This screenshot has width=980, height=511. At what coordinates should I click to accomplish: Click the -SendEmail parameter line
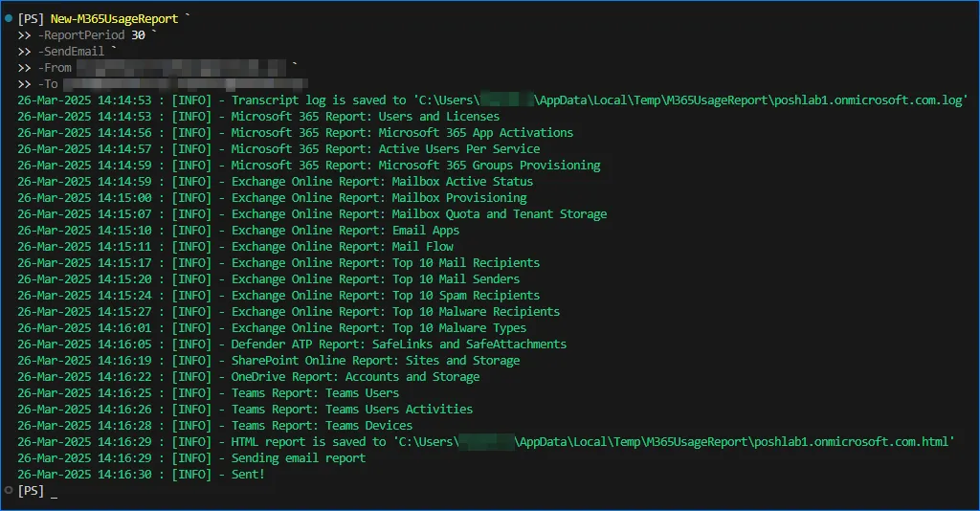(72, 52)
